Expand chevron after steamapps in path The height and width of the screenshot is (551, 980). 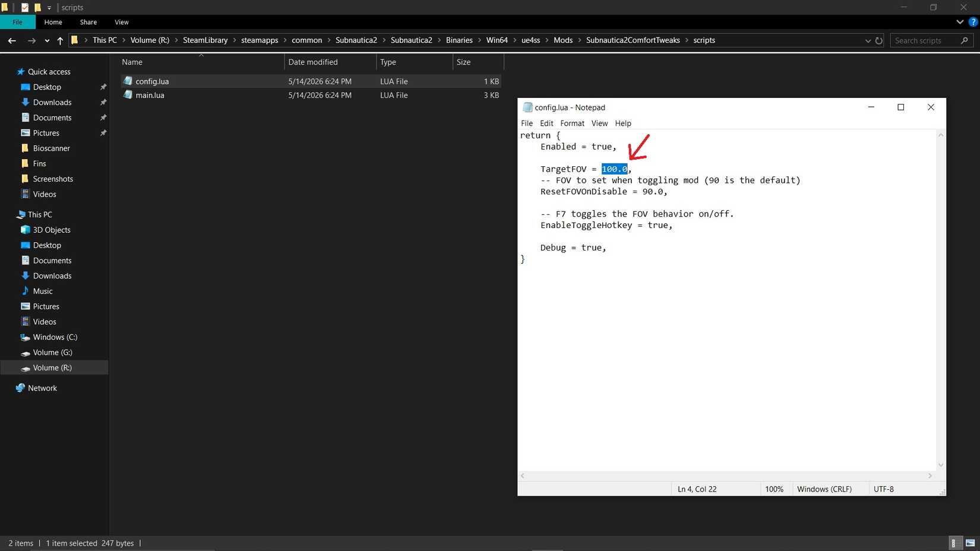point(285,40)
